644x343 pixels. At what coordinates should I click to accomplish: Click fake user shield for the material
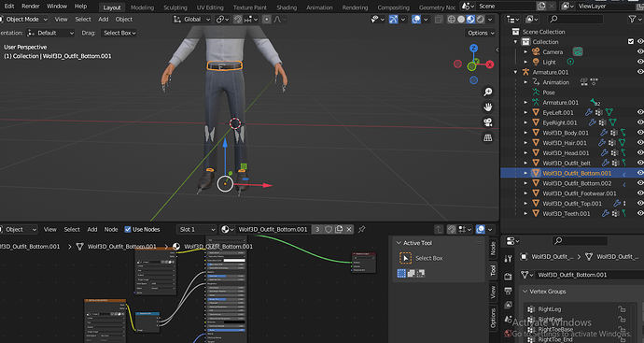click(x=329, y=229)
